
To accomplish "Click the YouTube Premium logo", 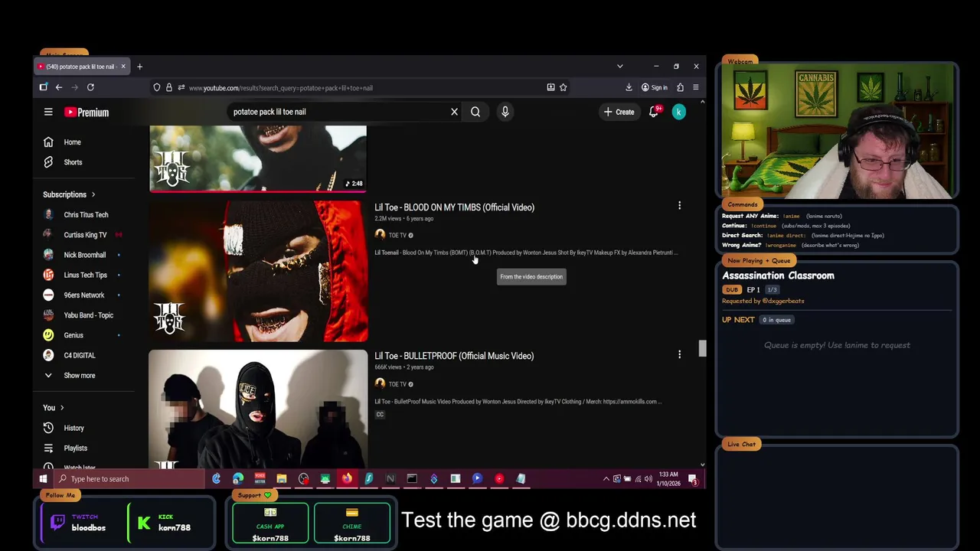I will pos(87,112).
